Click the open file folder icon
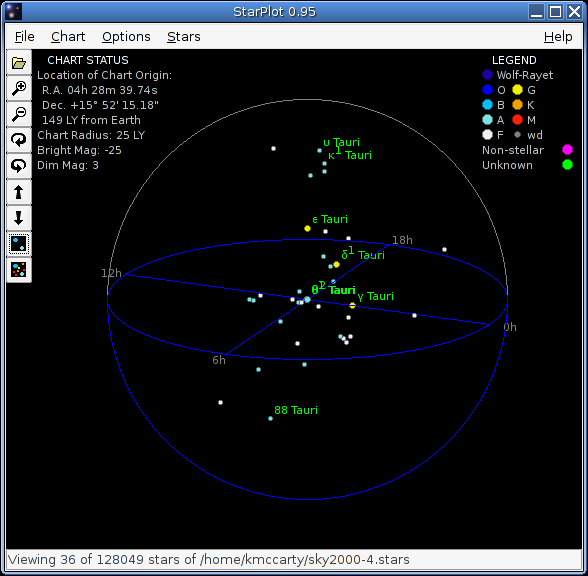Image resolution: width=588 pixels, height=576 pixels. [19, 62]
